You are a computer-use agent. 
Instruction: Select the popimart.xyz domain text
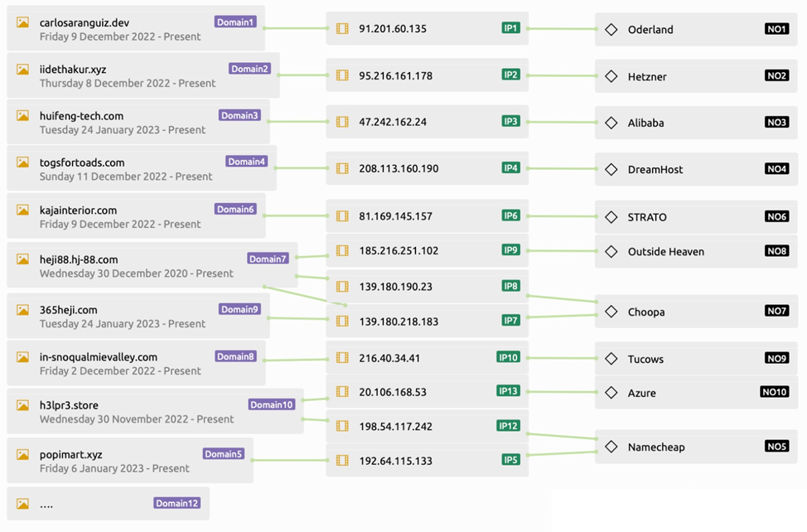coord(71,455)
